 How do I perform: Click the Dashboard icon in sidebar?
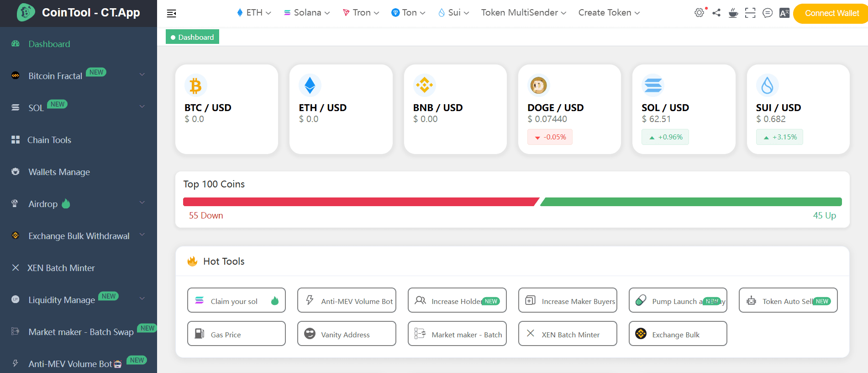16,44
